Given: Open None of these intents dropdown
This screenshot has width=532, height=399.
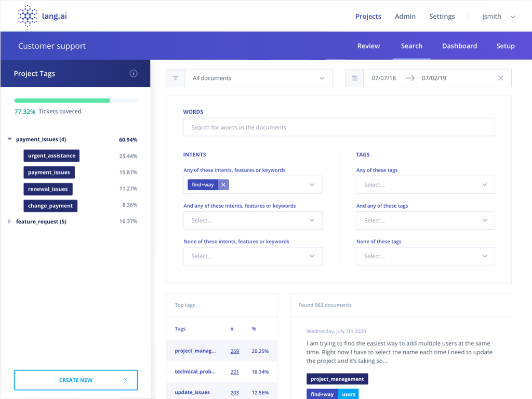Looking at the screenshot, I should tap(252, 256).
